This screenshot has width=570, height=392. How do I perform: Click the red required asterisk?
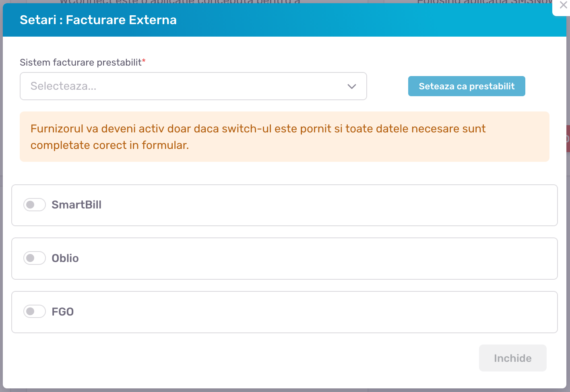(x=144, y=61)
